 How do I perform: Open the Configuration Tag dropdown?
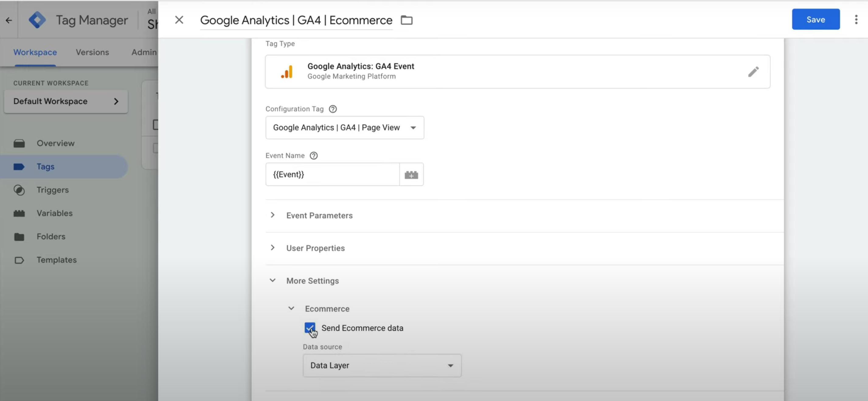coord(413,128)
